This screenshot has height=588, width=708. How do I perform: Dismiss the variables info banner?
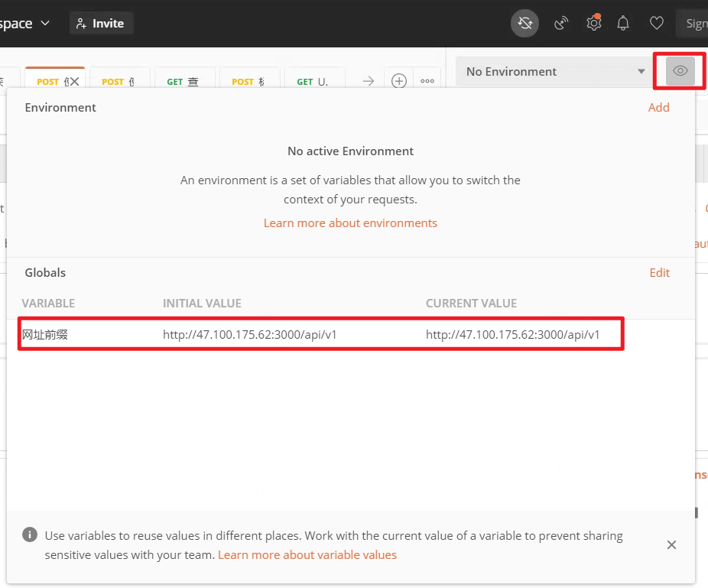pyautogui.click(x=671, y=544)
